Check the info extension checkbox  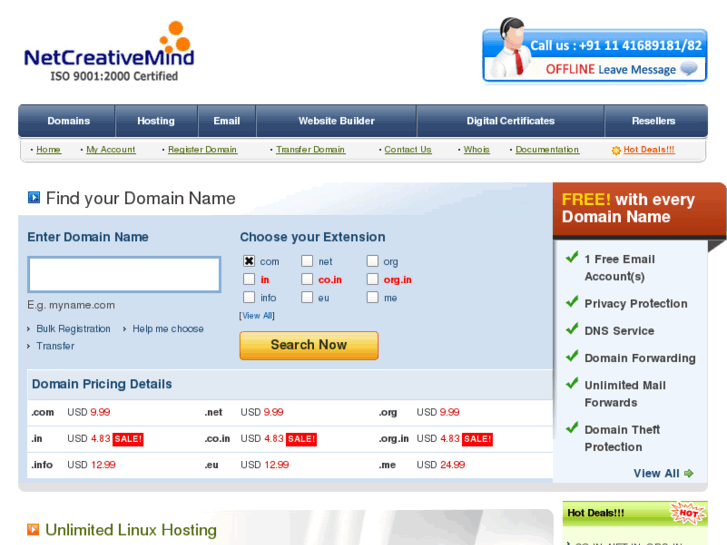[249, 297]
